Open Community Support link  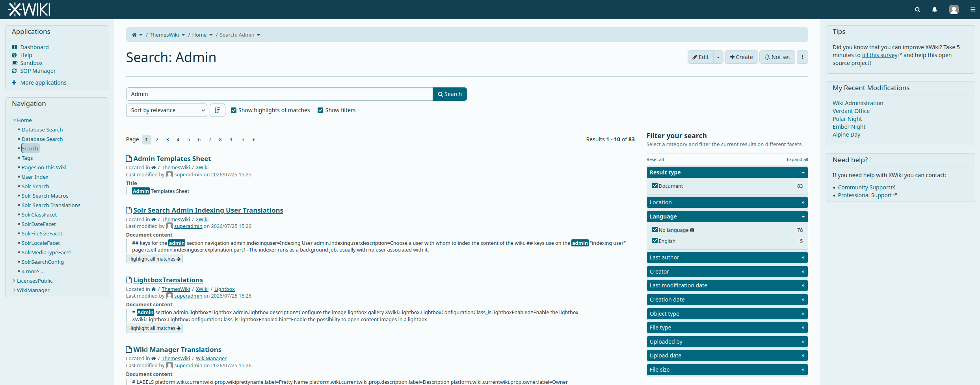864,187
